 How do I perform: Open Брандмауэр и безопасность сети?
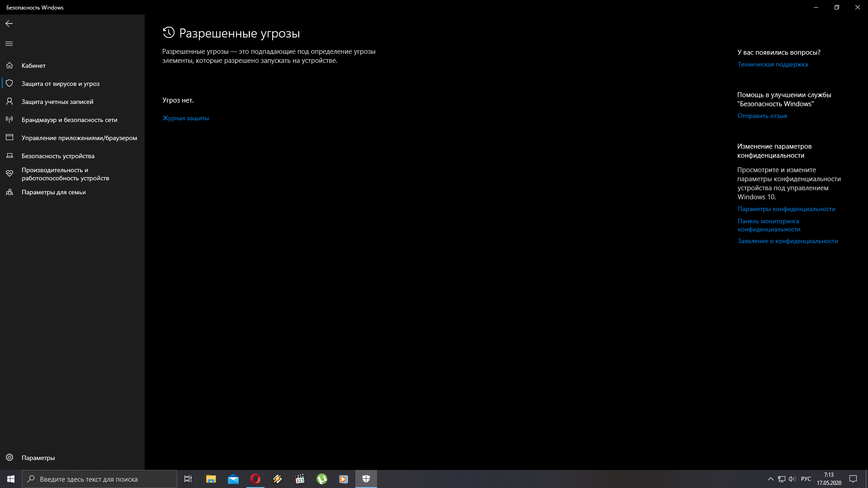(72, 120)
